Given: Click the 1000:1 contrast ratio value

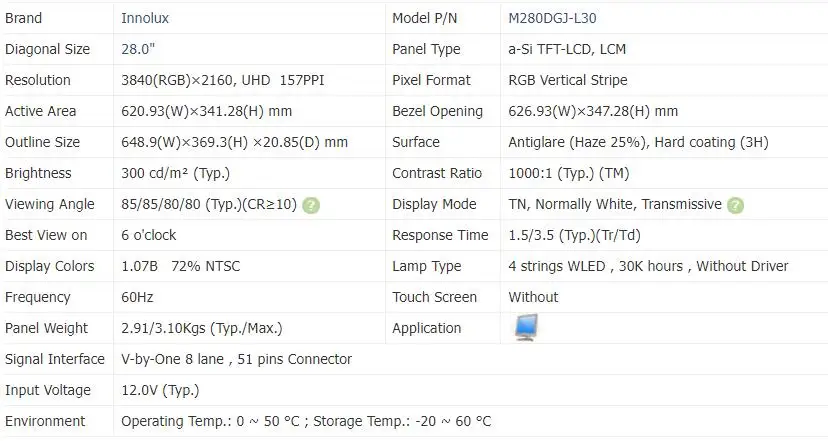Looking at the screenshot, I should 568,173.
